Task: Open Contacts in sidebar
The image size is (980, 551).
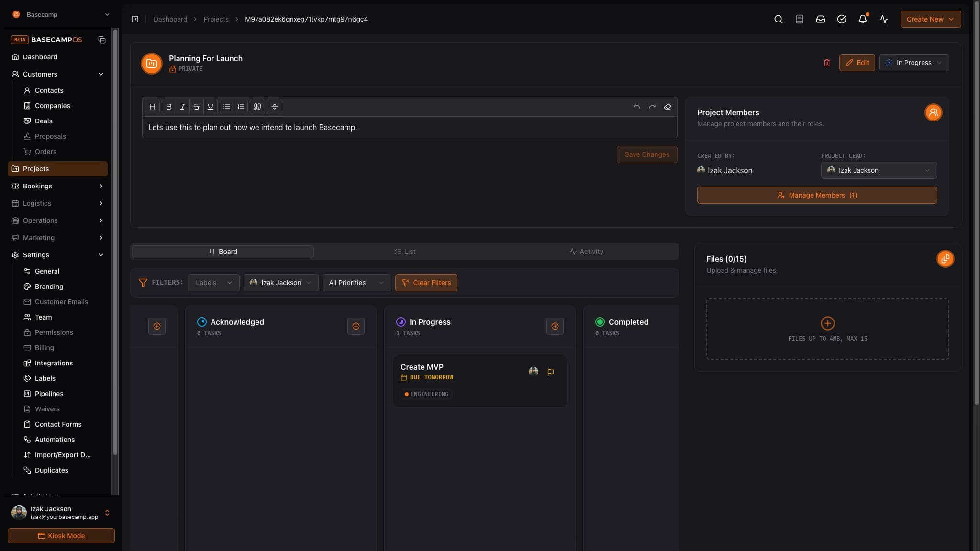Action: 49,90
